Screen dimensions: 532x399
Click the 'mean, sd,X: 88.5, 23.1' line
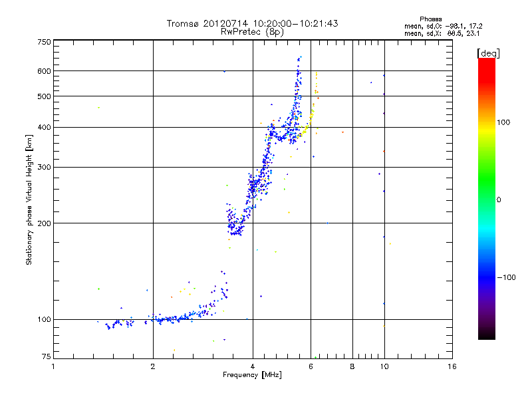pos(442,33)
